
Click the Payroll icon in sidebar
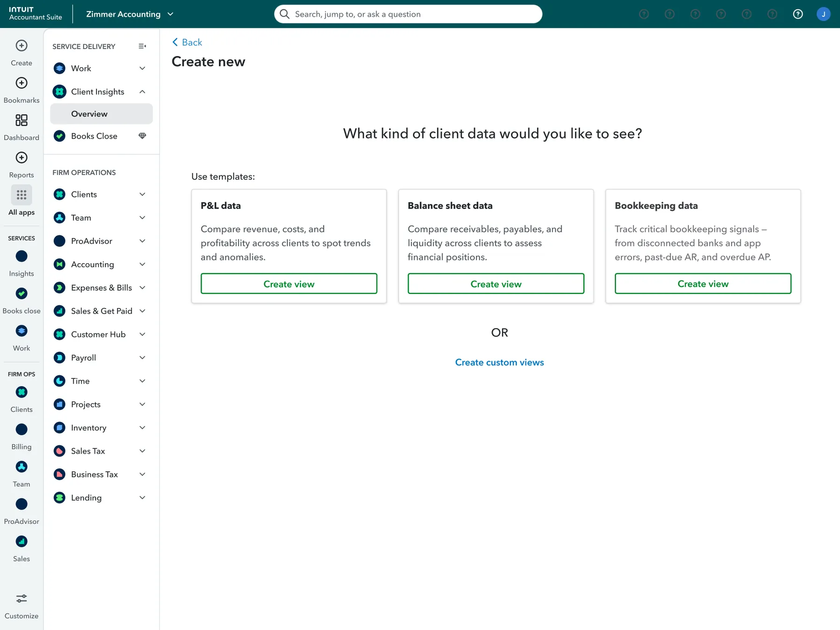pos(59,357)
